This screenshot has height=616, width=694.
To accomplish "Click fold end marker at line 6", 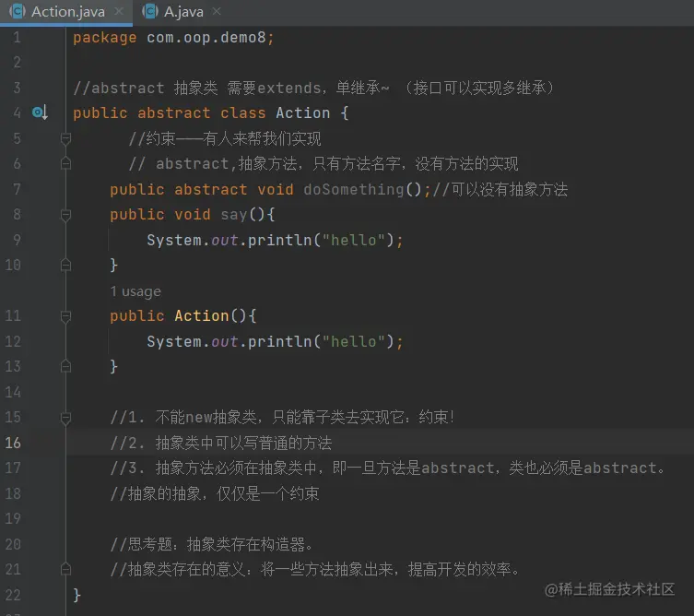I will (65, 164).
